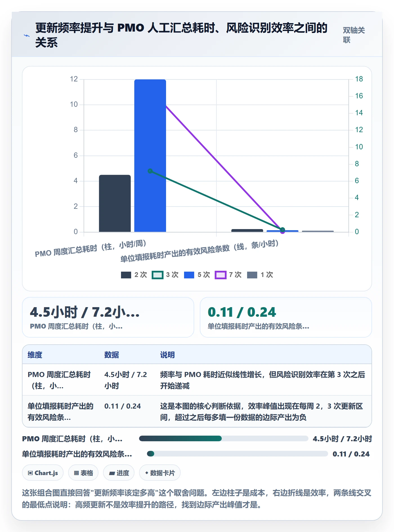Toggle the 2 次 legend series
Image resolution: width=394 pixels, height=532 pixels.
pos(134,275)
